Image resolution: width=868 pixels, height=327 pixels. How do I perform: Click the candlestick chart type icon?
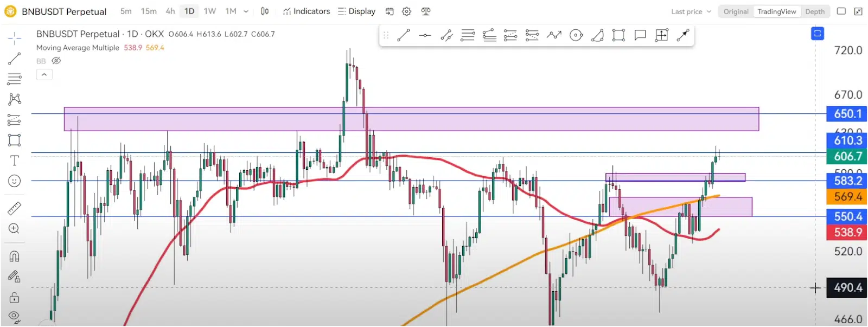pyautogui.click(x=265, y=11)
